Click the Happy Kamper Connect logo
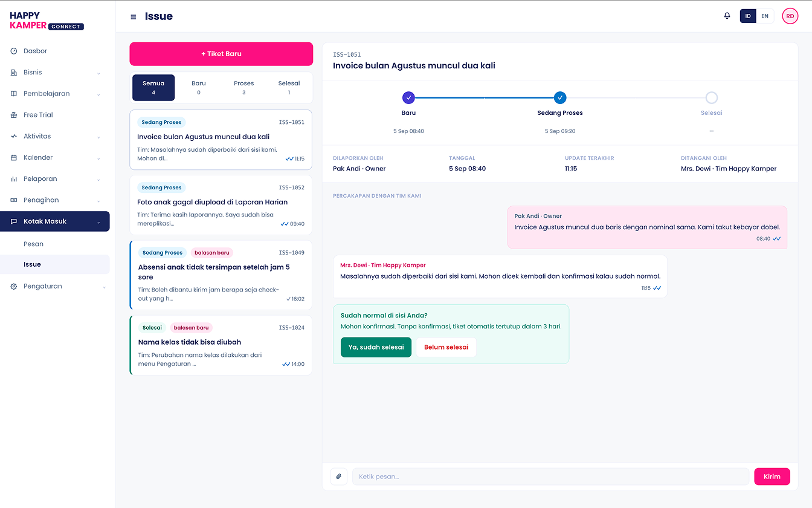The image size is (812, 508). (47, 21)
